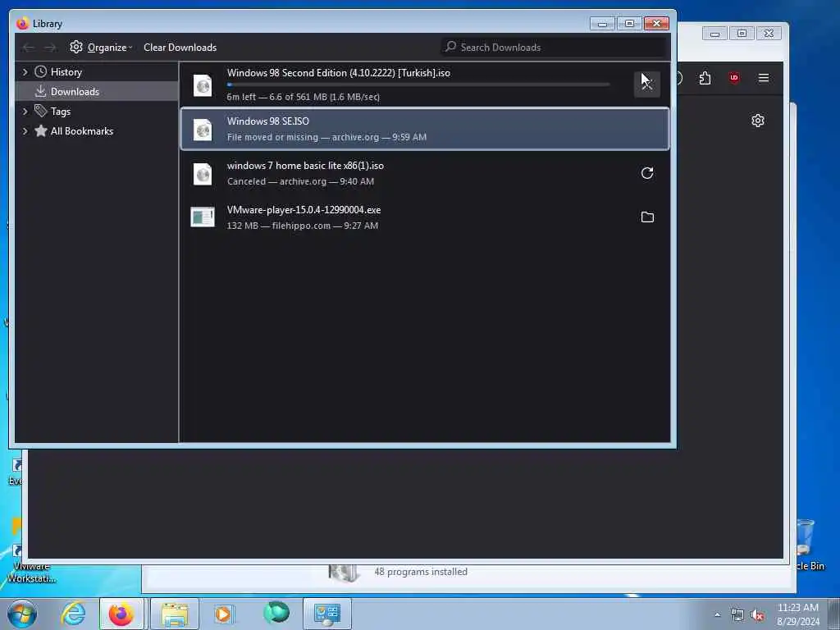Open the taskbar clock and date
840x630 pixels.
click(798, 614)
